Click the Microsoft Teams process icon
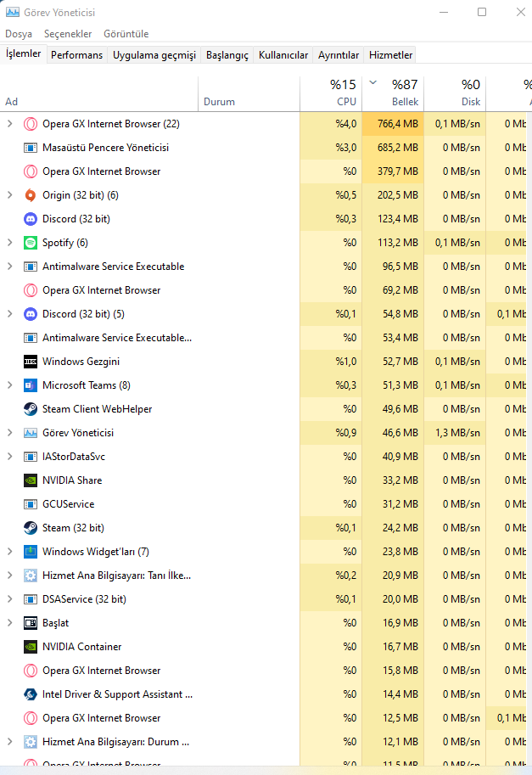Viewport: 532px width, 775px height. pyautogui.click(x=31, y=385)
